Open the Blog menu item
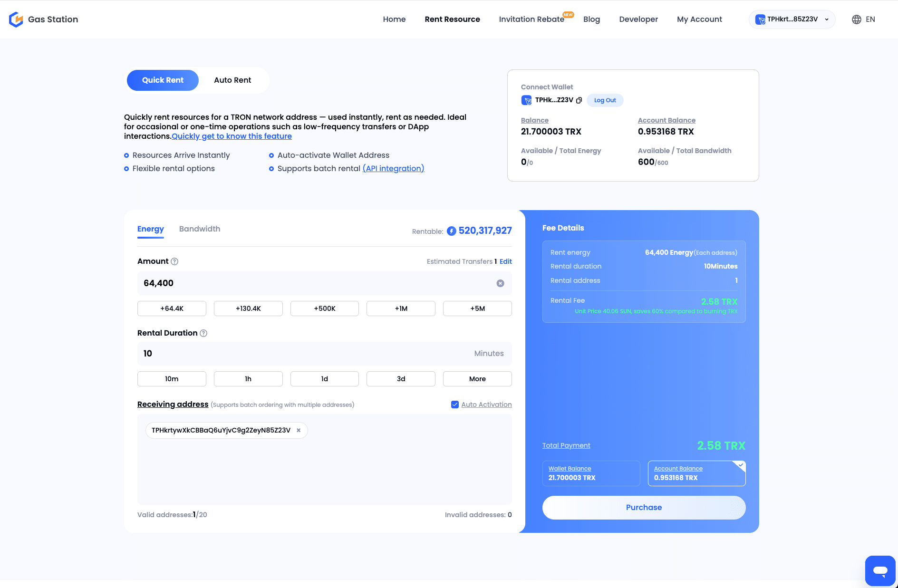The height and width of the screenshot is (588, 898). tap(591, 19)
